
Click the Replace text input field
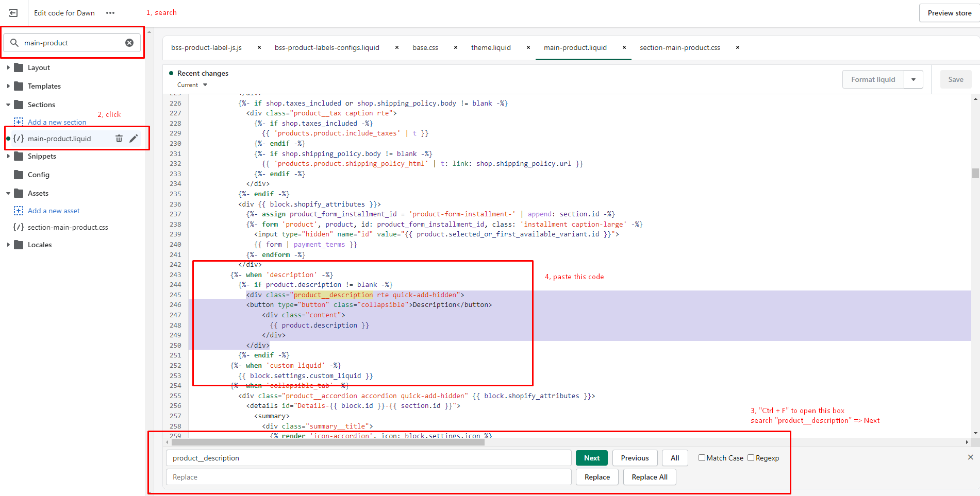coord(368,477)
